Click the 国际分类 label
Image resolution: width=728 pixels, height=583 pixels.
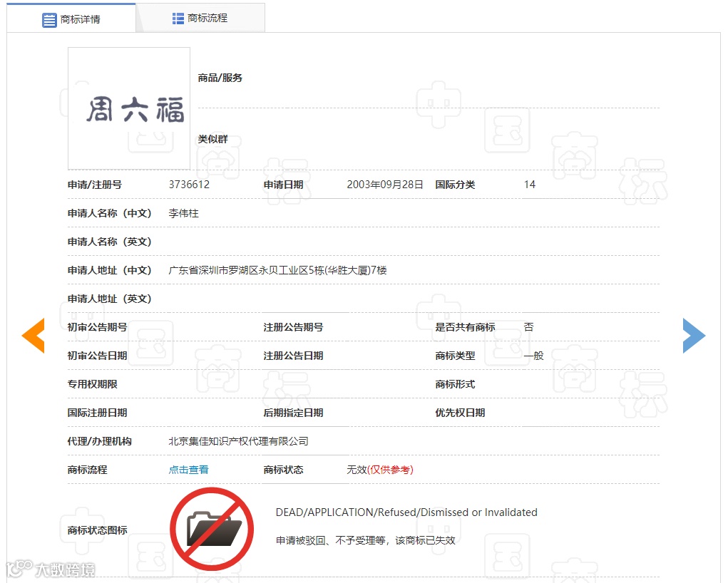(x=455, y=185)
